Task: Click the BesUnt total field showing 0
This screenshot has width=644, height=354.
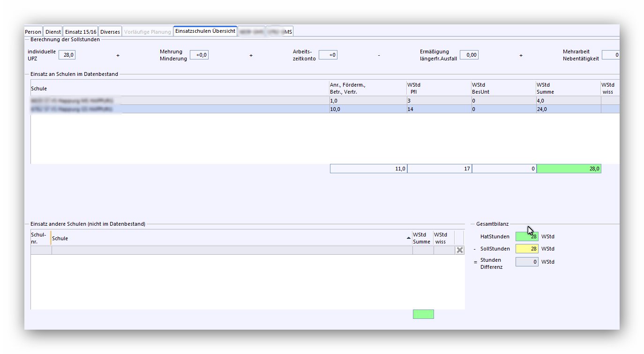Action: [504, 169]
